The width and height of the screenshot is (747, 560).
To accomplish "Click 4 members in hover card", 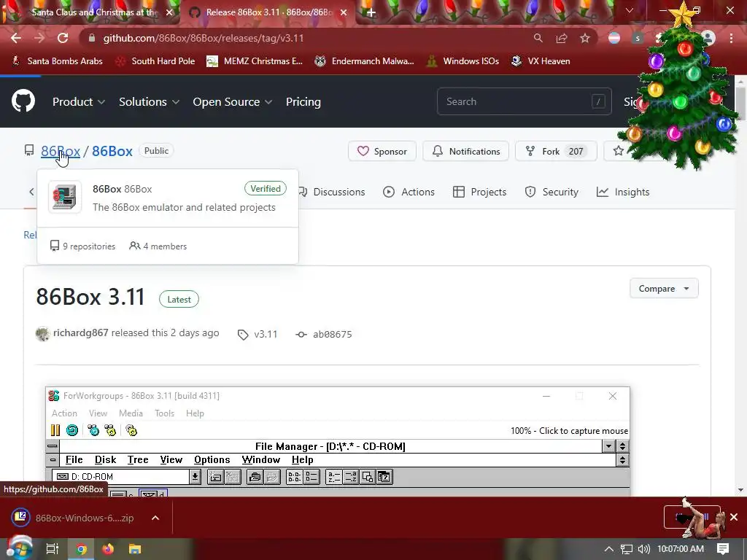I will [x=158, y=246].
